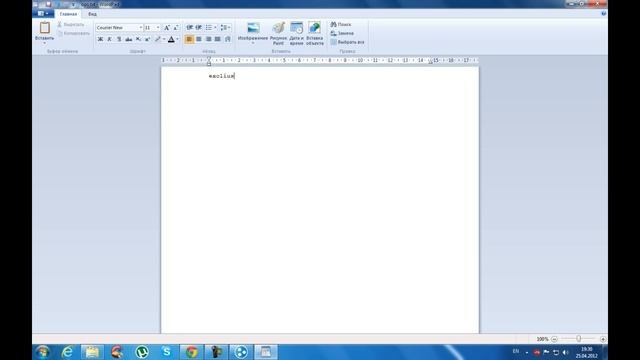
Task: Open the arrow under Изображение
Action: click(253, 43)
